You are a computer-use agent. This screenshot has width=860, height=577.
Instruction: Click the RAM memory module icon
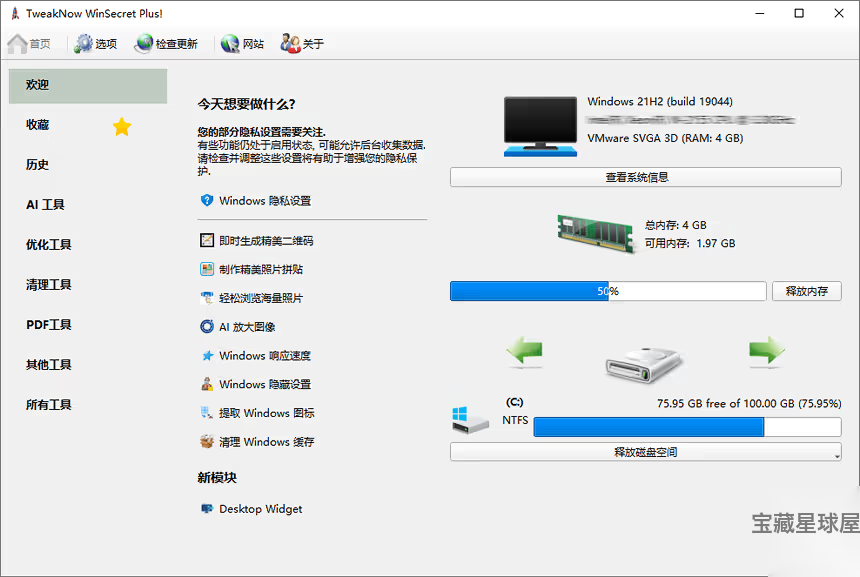coord(597,234)
